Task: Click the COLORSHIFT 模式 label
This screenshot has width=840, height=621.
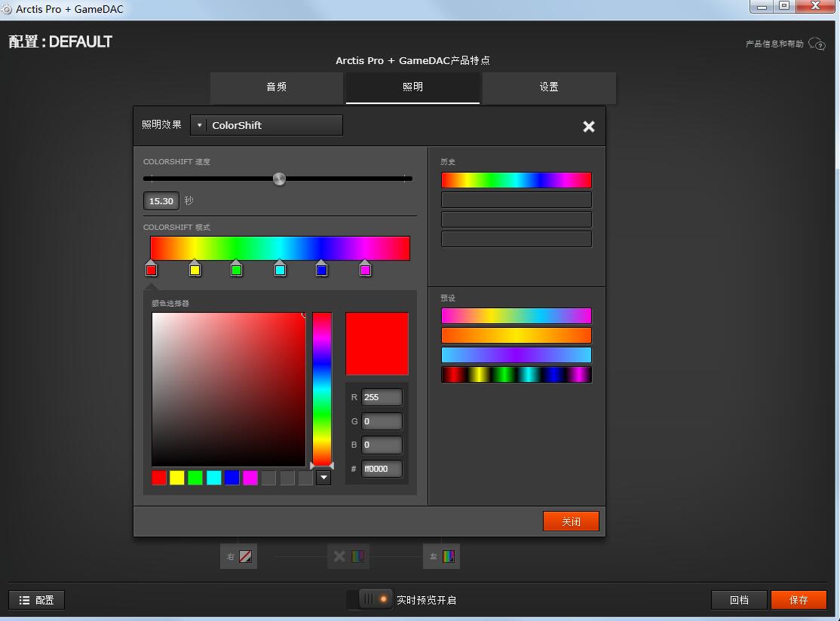Action: click(176, 228)
